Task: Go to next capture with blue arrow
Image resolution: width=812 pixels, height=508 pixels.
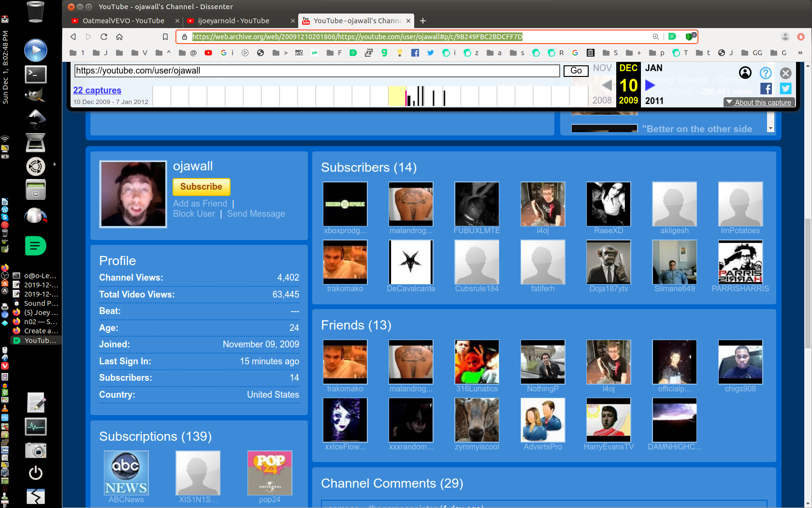Action: (650, 85)
